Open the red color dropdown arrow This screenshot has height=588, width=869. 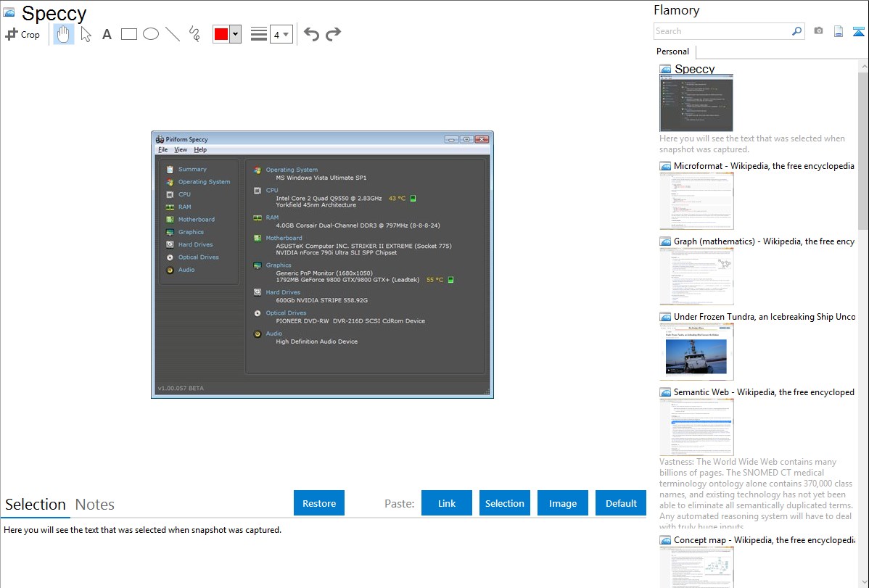[235, 34]
